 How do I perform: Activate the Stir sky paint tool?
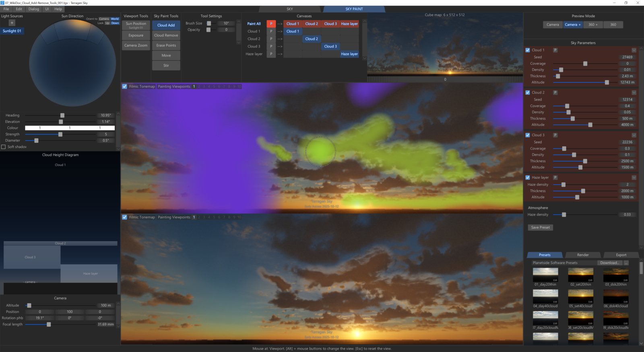click(166, 66)
